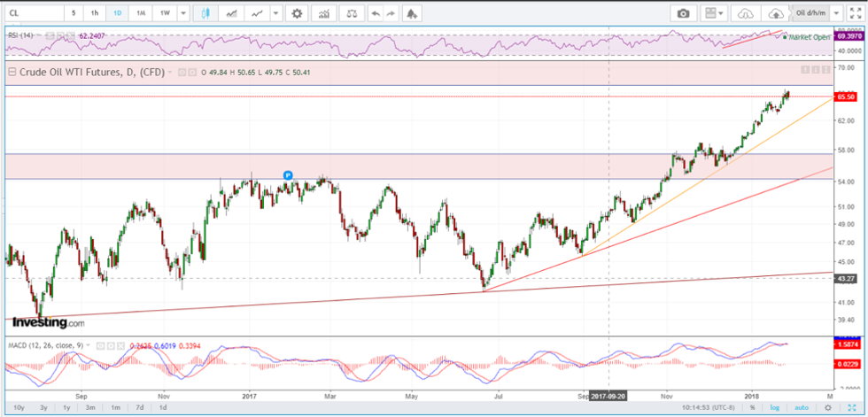Undo the last chart action
This screenshot has width=868, height=417.
point(375,13)
